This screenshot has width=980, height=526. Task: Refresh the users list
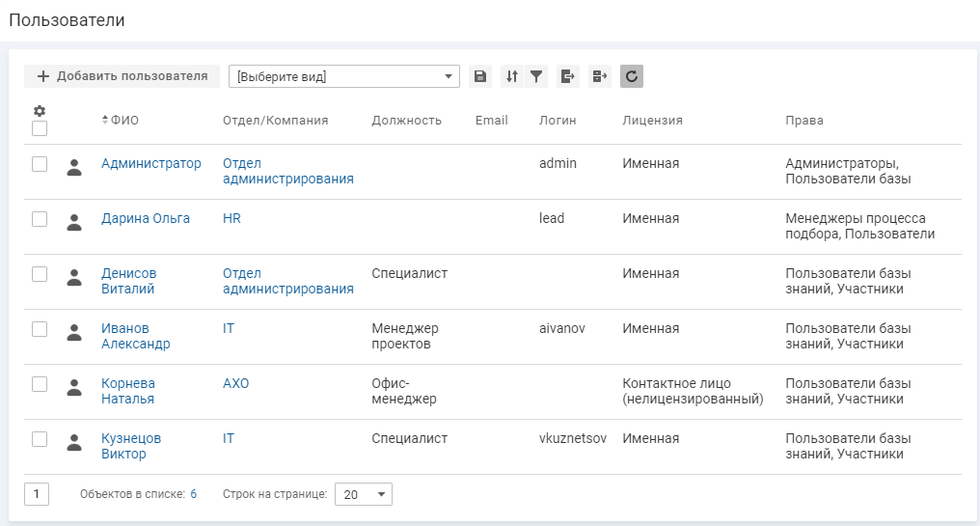tap(632, 76)
